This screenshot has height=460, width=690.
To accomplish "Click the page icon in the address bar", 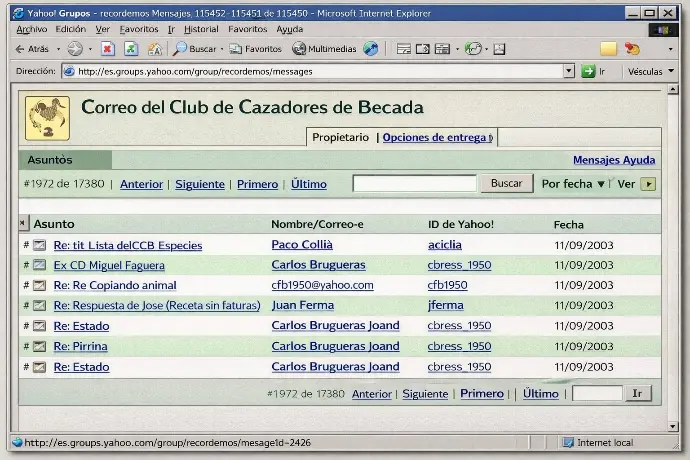I will pyautogui.click(x=69, y=71).
